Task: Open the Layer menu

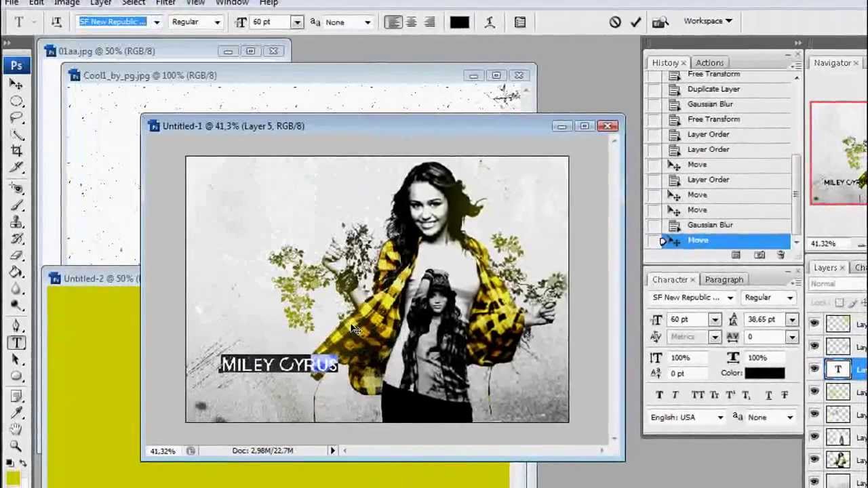Action: pos(100,3)
